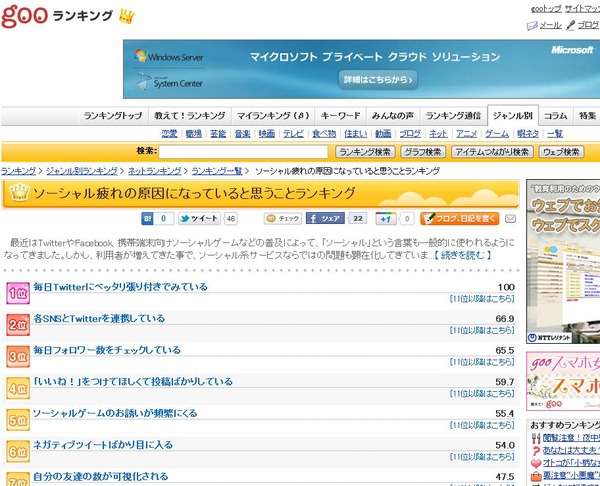Open 毎日Twitterにベッタリ張り付きでみている item
Viewport: 600px width, 486px height.
(121, 287)
